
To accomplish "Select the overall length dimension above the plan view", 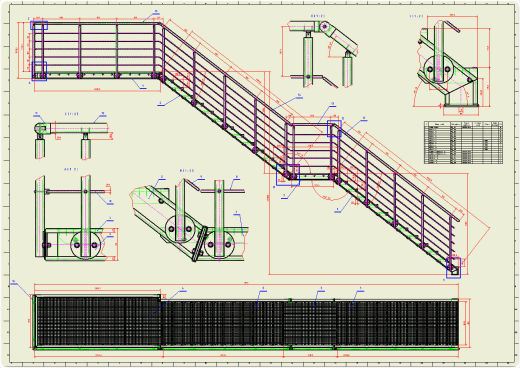I will (x=246, y=284).
